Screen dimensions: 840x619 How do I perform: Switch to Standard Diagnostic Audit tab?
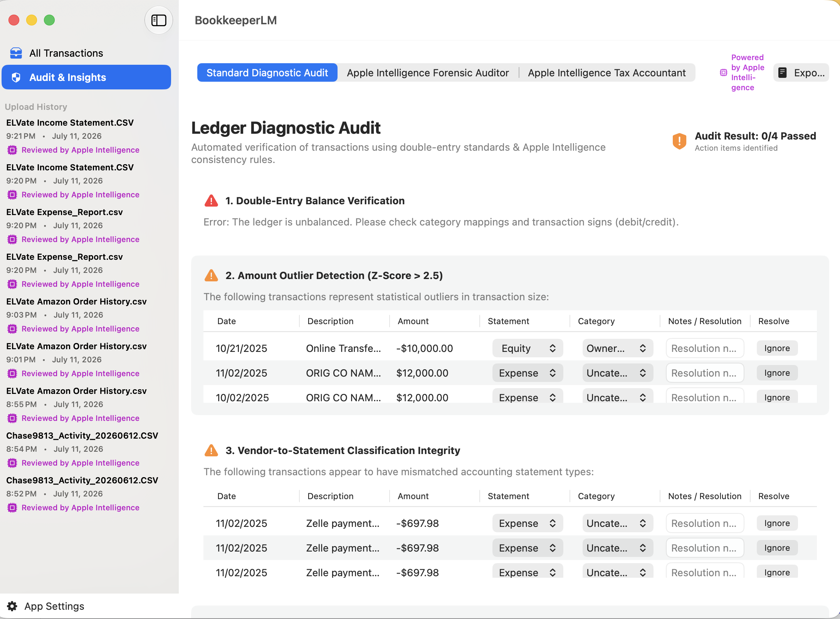tap(267, 72)
